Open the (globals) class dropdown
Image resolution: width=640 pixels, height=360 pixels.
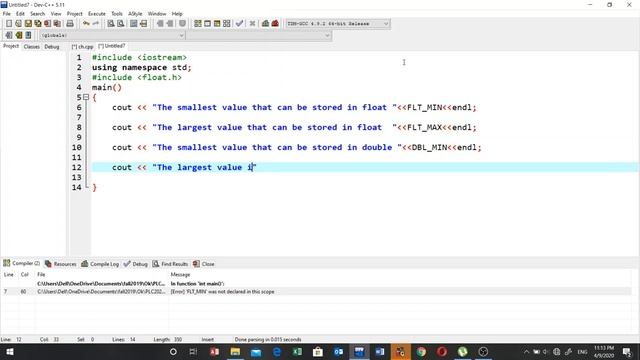pos(113,36)
